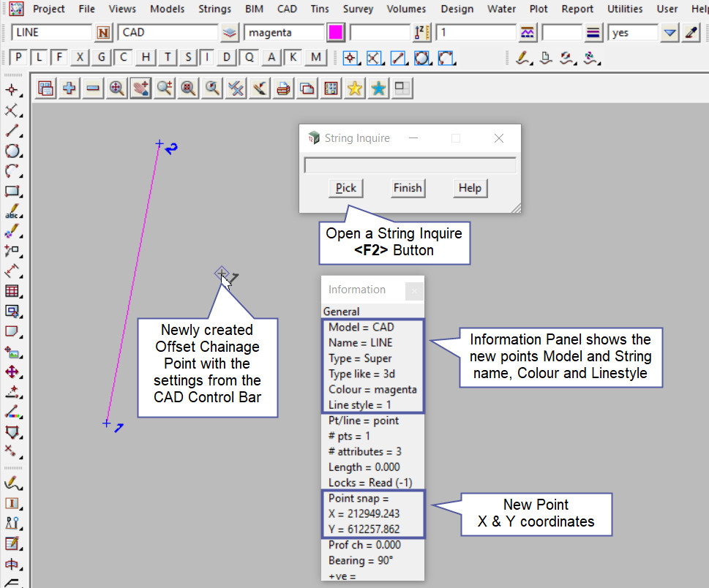Select the create circle tool in sidebar
The image size is (709, 588).
point(12,151)
